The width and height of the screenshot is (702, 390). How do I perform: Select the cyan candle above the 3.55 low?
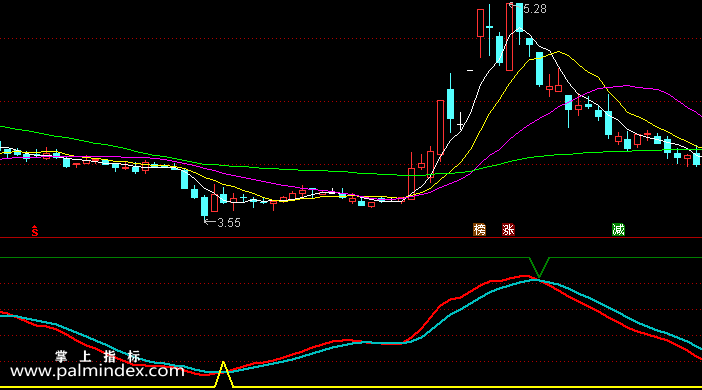coord(205,207)
